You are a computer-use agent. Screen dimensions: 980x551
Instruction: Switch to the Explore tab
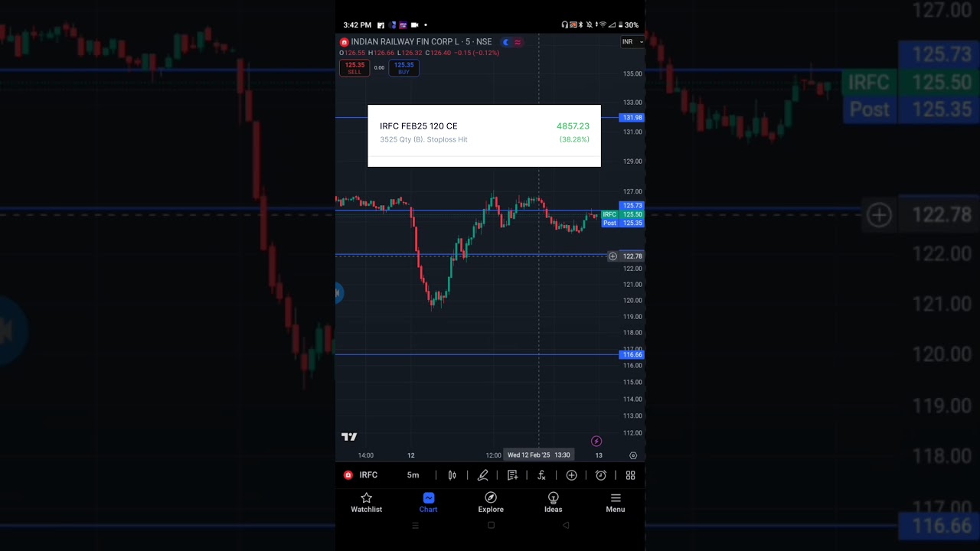[491, 503]
